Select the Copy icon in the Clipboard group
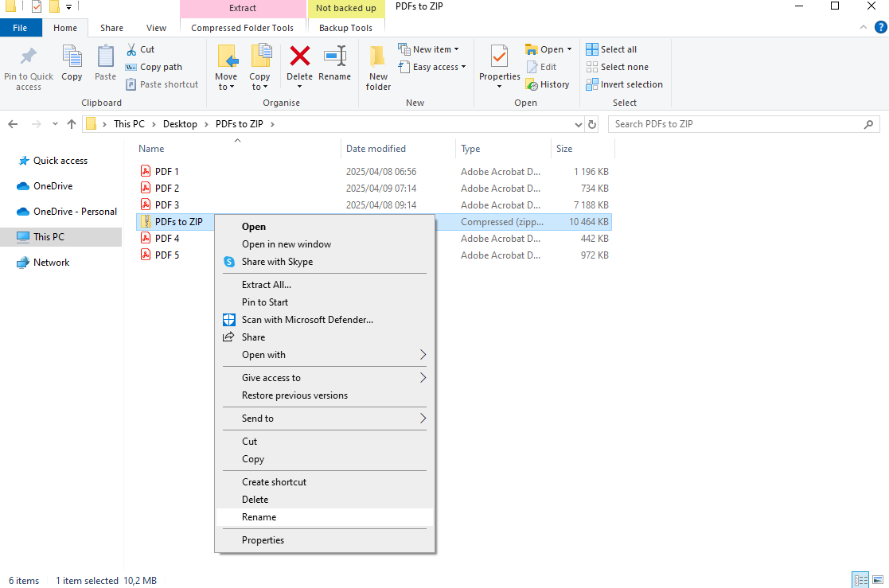Viewport: 889px width, 588px height. coord(72,65)
